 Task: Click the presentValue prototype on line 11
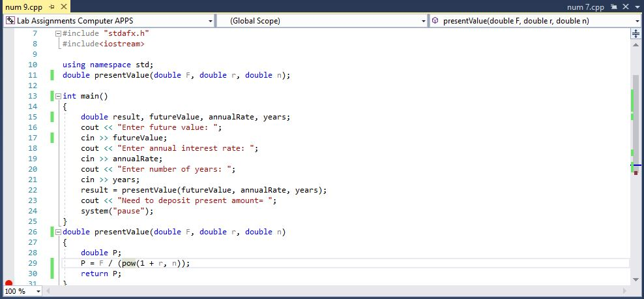pyautogui.click(x=177, y=75)
